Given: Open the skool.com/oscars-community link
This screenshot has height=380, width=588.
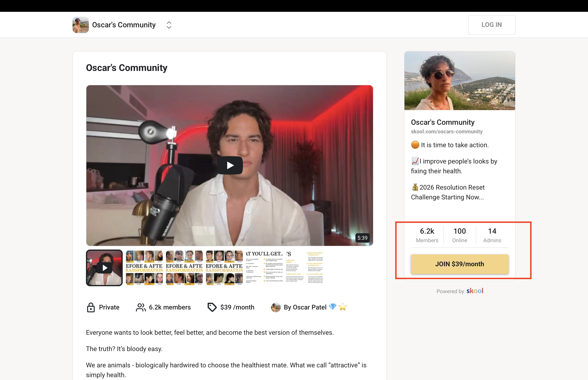Looking at the screenshot, I should tap(447, 131).
